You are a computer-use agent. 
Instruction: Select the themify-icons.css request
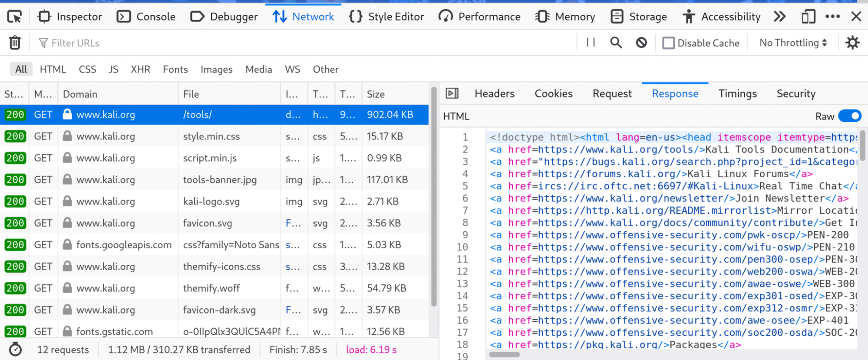tap(214, 266)
